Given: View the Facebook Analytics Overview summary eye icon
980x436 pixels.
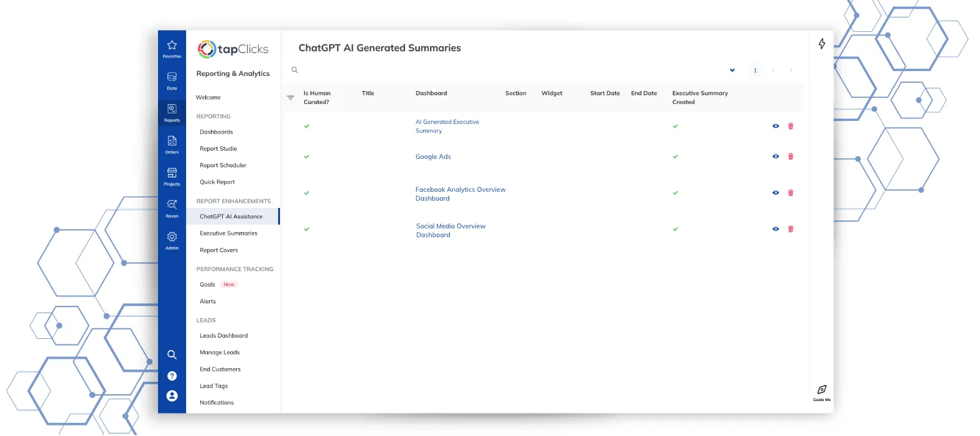Looking at the screenshot, I should [x=775, y=193].
